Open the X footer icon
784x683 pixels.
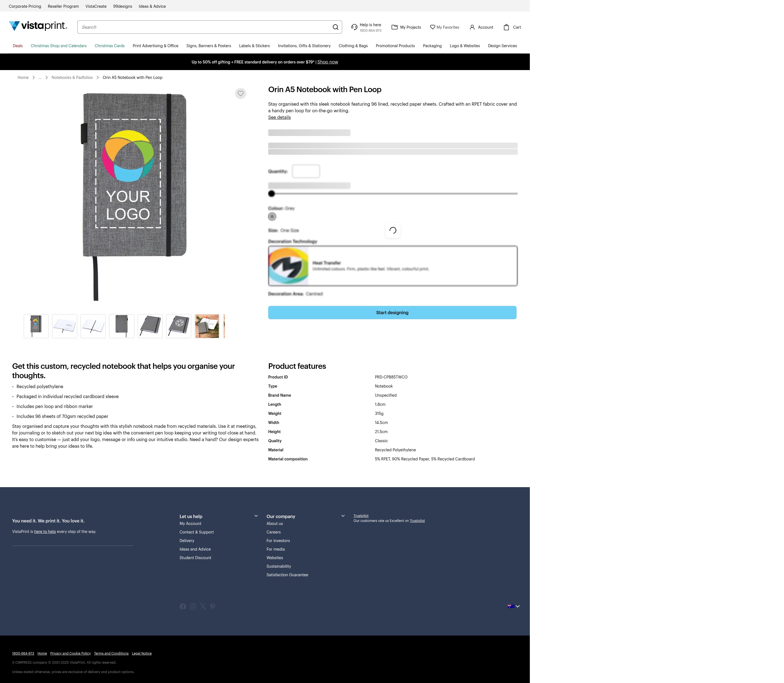[203, 606]
